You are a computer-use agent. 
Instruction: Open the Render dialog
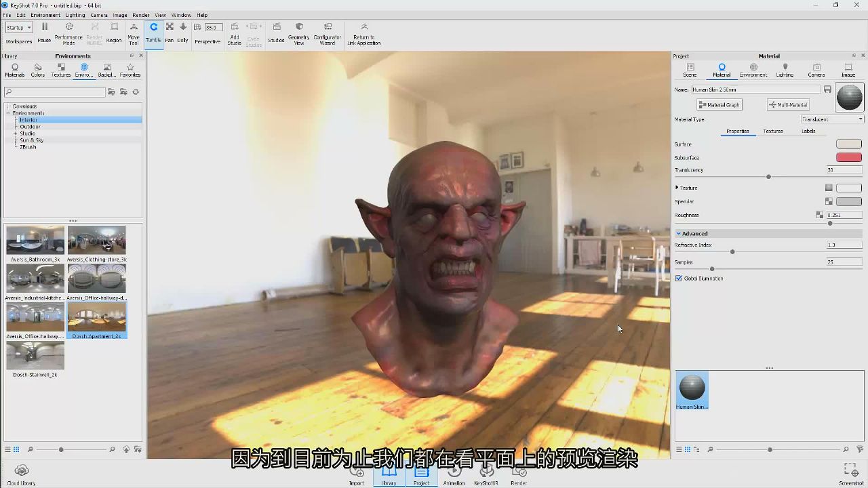point(519,476)
